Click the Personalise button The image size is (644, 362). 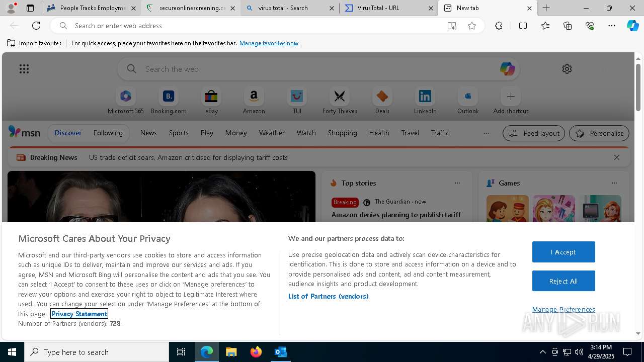coord(599,133)
